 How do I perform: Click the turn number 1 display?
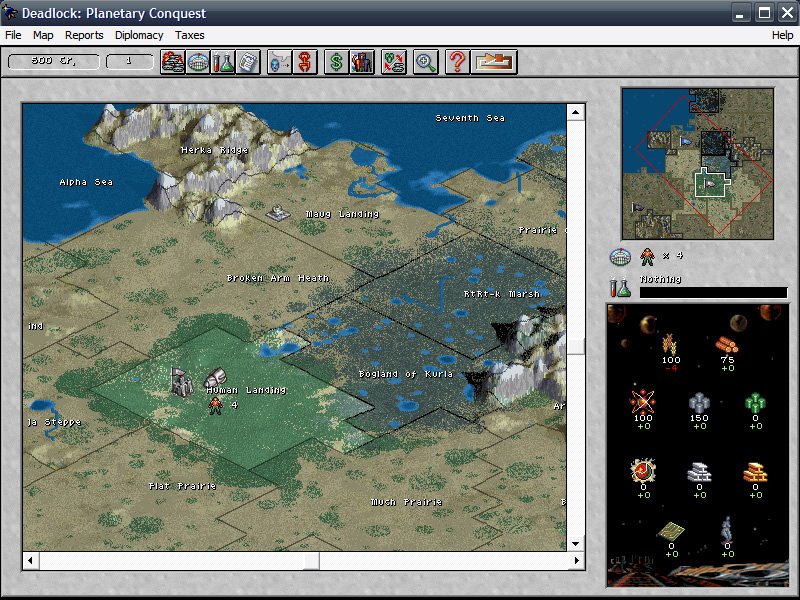click(x=130, y=61)
